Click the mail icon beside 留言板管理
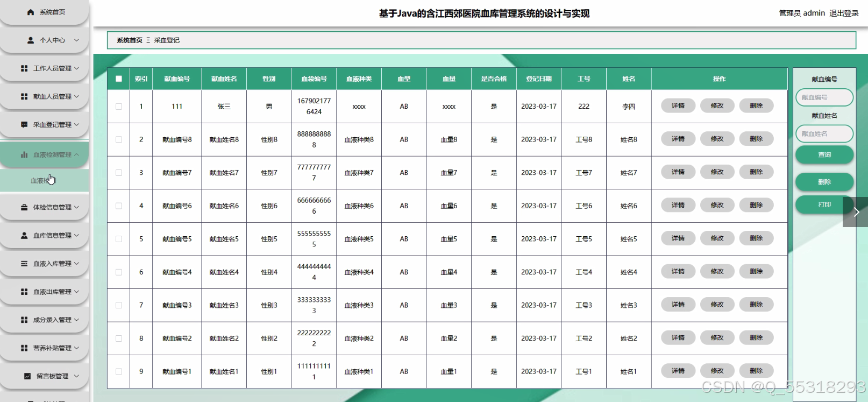Screen dimensions: 868x402 coord(27,376)
